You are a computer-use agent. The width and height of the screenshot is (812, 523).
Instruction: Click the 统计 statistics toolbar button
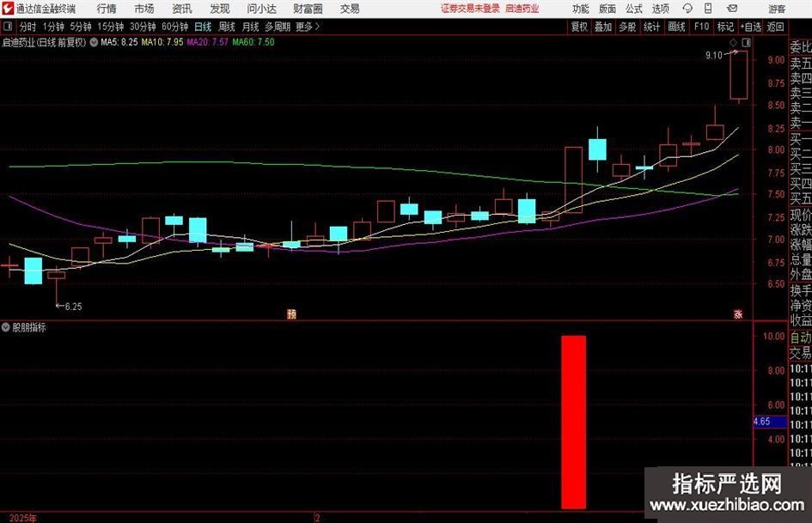click(x=651, y=27)
